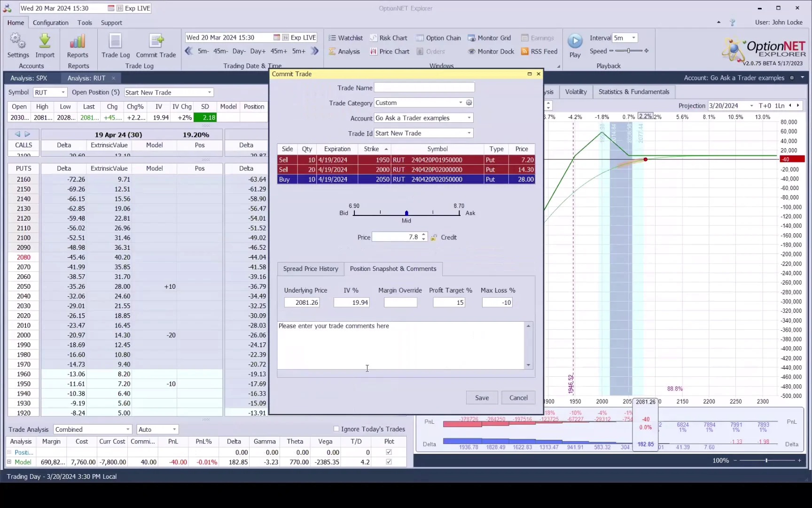
Task: Save the trade in Commit Trade dialog
Action: 482,398
